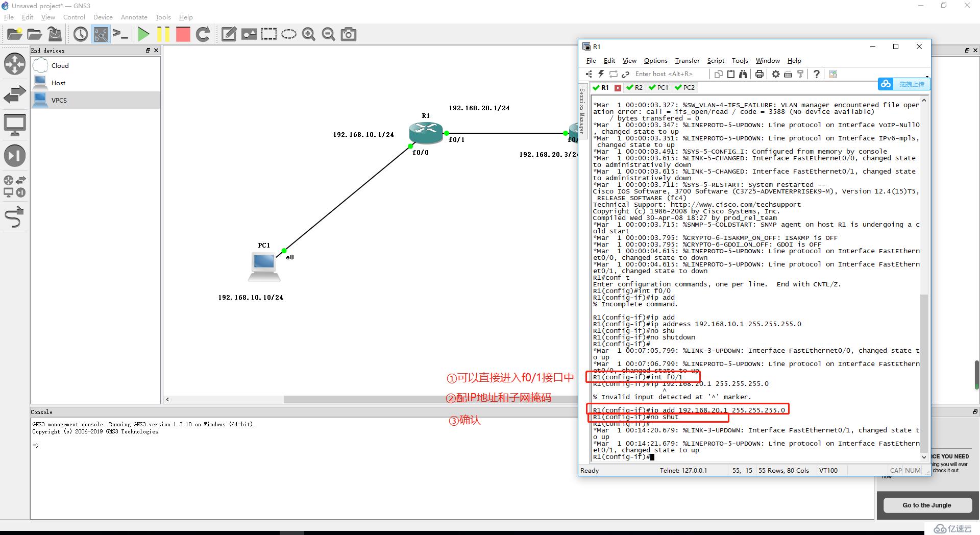Click the Paste clipboard icon
Image resolution: width=980 pixels, height=535 pixels.
[731, 74]
